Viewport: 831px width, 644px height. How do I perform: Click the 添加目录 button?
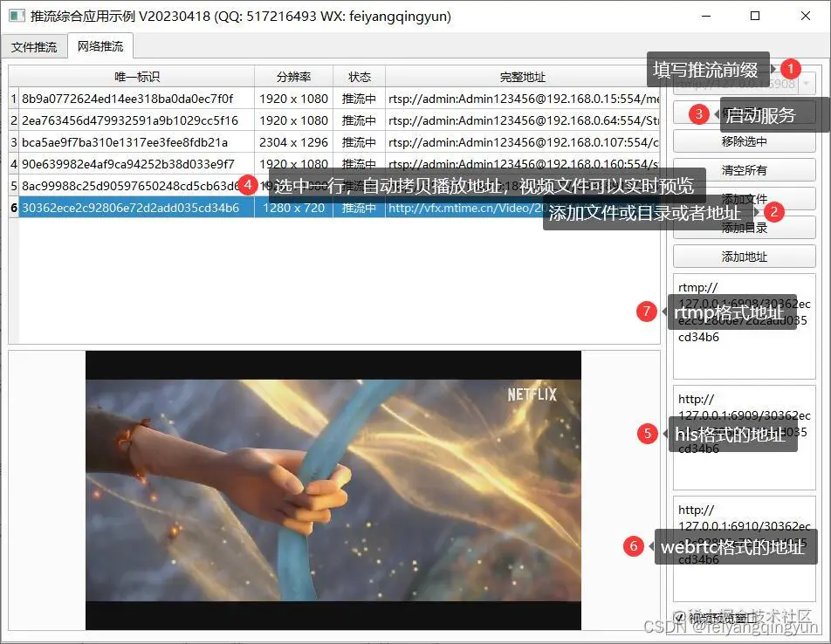(744, 228)
